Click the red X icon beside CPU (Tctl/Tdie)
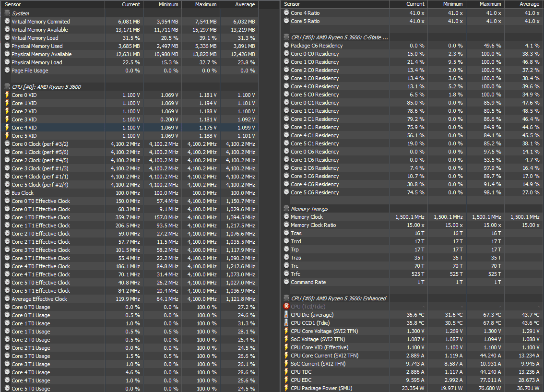The height and width of the screenshot is (392, 544). pos(286,306)
